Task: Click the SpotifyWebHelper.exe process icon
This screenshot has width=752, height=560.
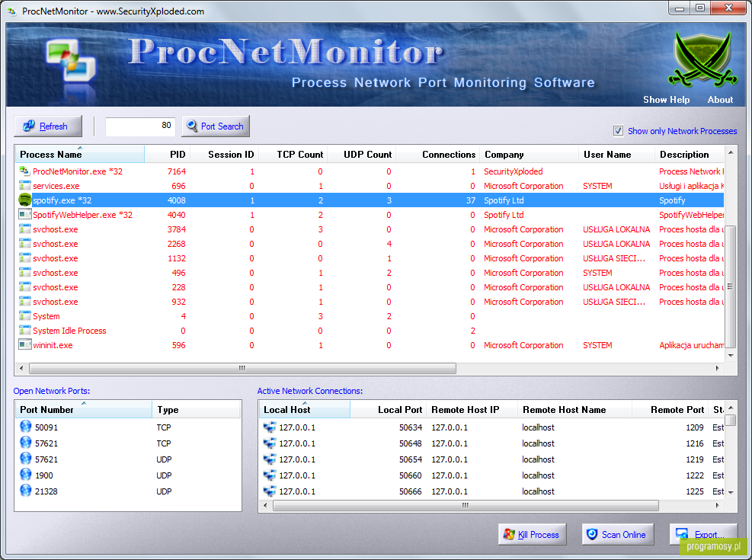Action: click(x=24, y=215)
